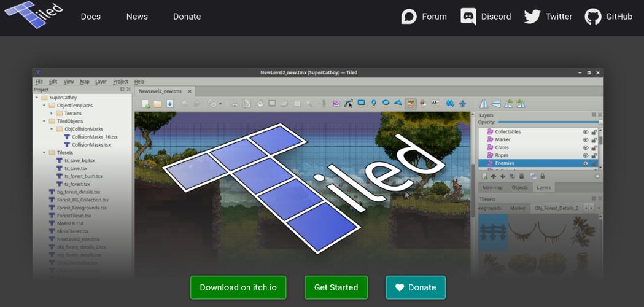The width and height of the screenshot is (644, 307).
Task: Toggle visibility eye of Enemies layer
Action: [x=585, y=163]
